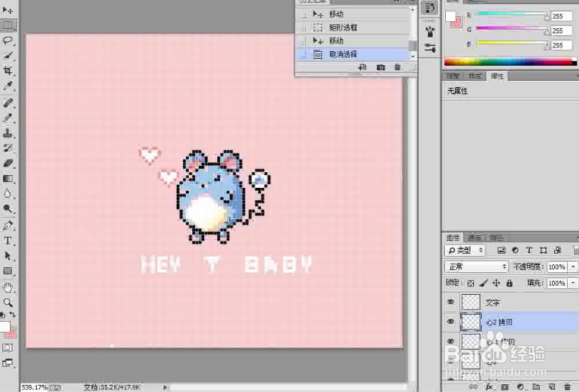Viewport: 579px width, 392px height.
Task: Lock layer position
Action: 496,284
